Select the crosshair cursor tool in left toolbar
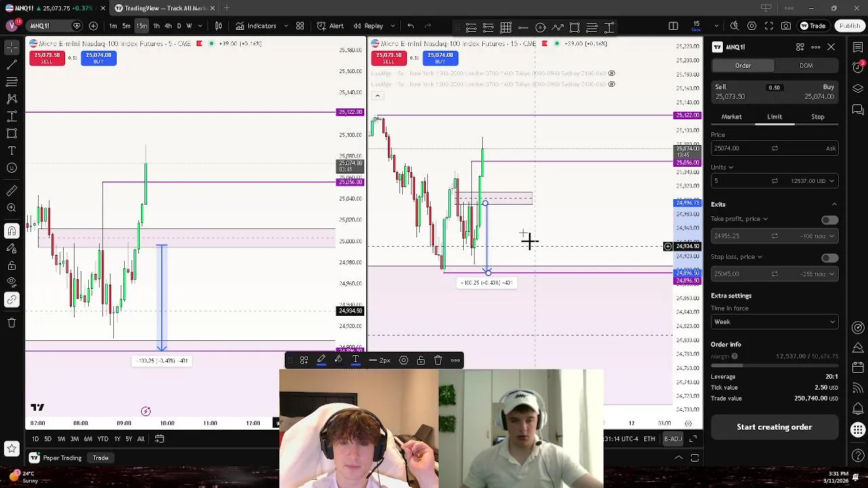This screenshot has width=868, height=488. click(12, 47)
